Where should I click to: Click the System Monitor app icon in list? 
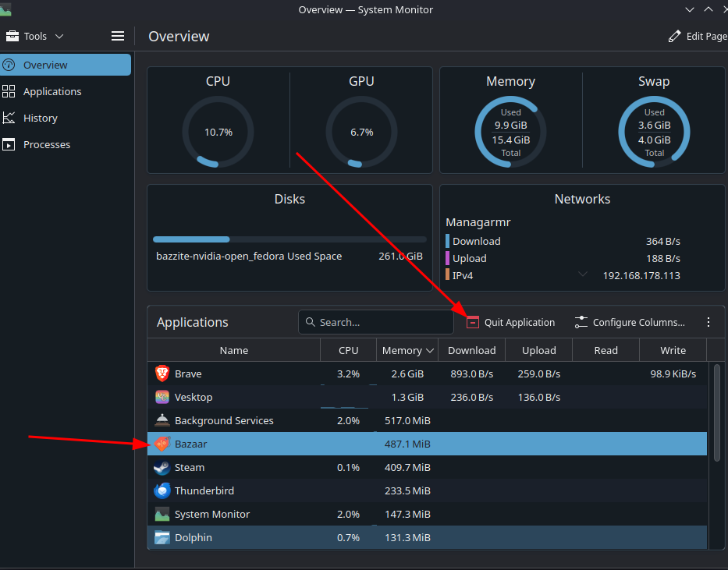[162, 514]
